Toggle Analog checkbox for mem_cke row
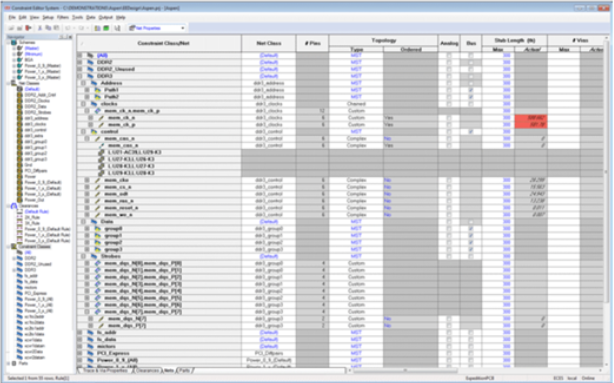Image resolution: width=614 pixels, height=383 pixels. tap(449, 180)
